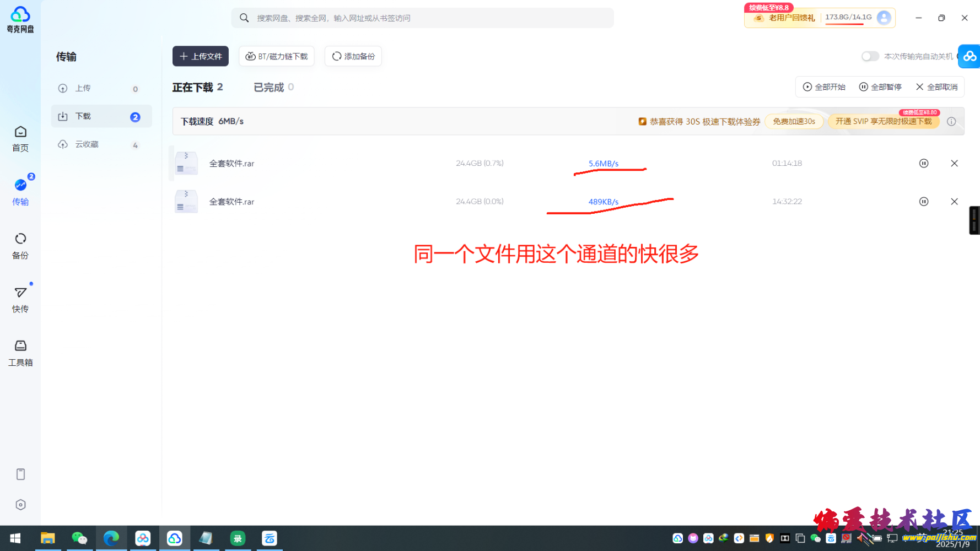Click the 173.8G/14.1G storage usage bar
Image resolution: width=980 pixels, height=551 pixels.
[x=848, y=17]
